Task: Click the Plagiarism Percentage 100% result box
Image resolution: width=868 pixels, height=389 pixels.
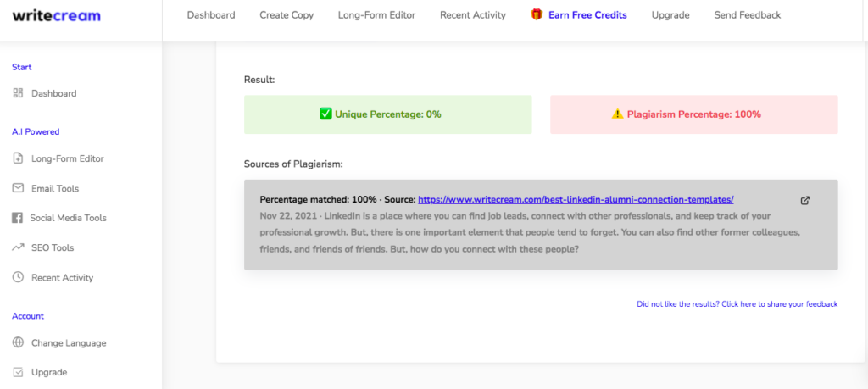Action: [x=693, y=114]
